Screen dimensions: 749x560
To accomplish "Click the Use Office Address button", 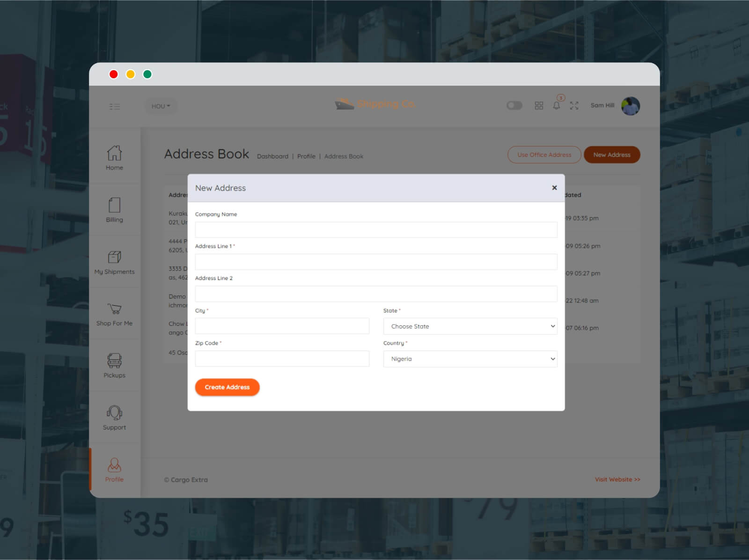I will pyautogui.click(x=544, y=155).
